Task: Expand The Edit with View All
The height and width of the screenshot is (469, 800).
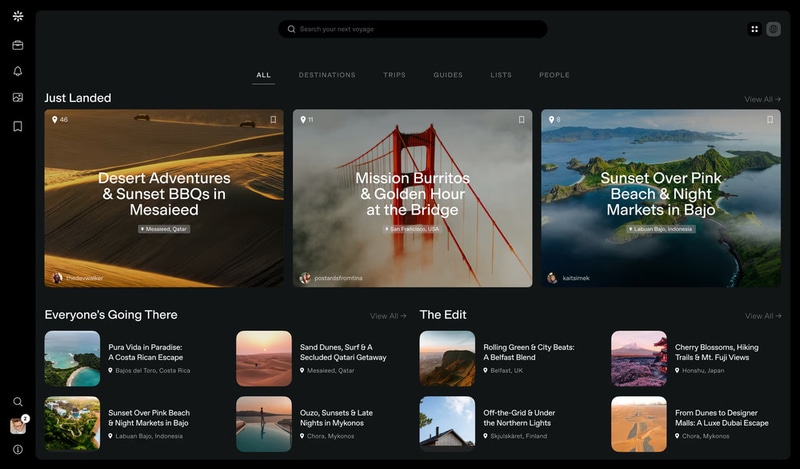Action: (762, 316)
